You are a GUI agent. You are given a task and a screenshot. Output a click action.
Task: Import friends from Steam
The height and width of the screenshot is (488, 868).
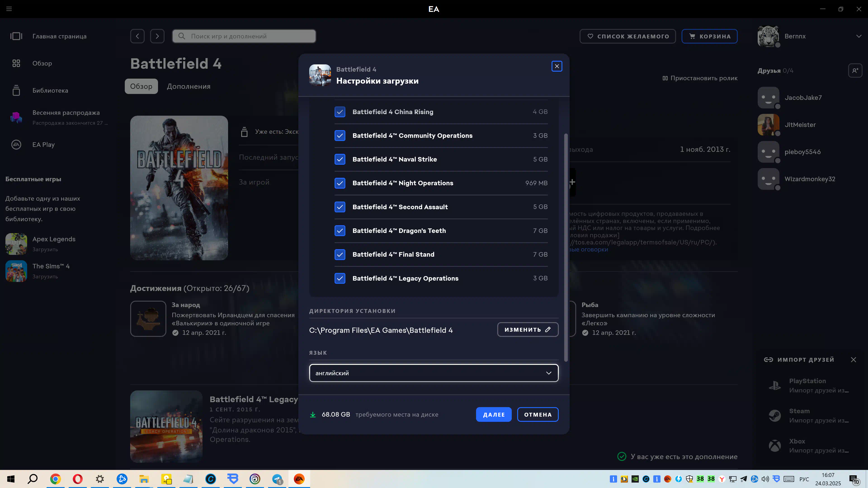click(x=809, y=416)
